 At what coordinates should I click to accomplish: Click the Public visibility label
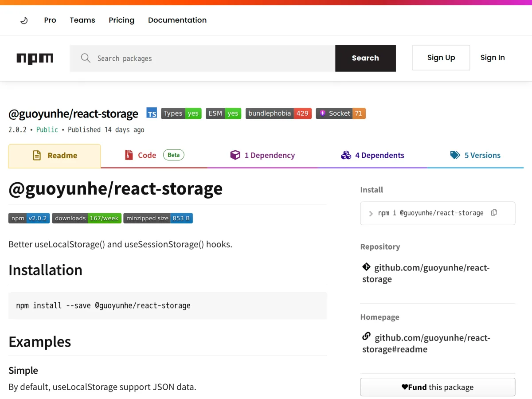click(x=47, y=129)
